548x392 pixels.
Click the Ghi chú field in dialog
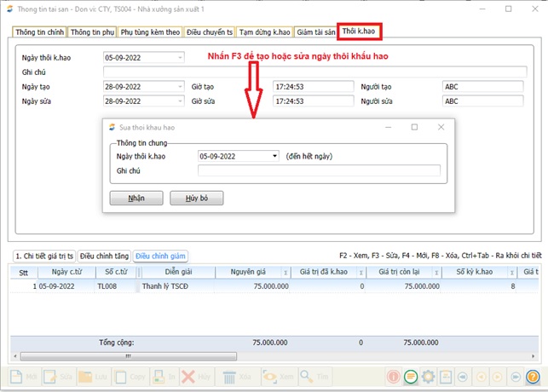(319, 171)
